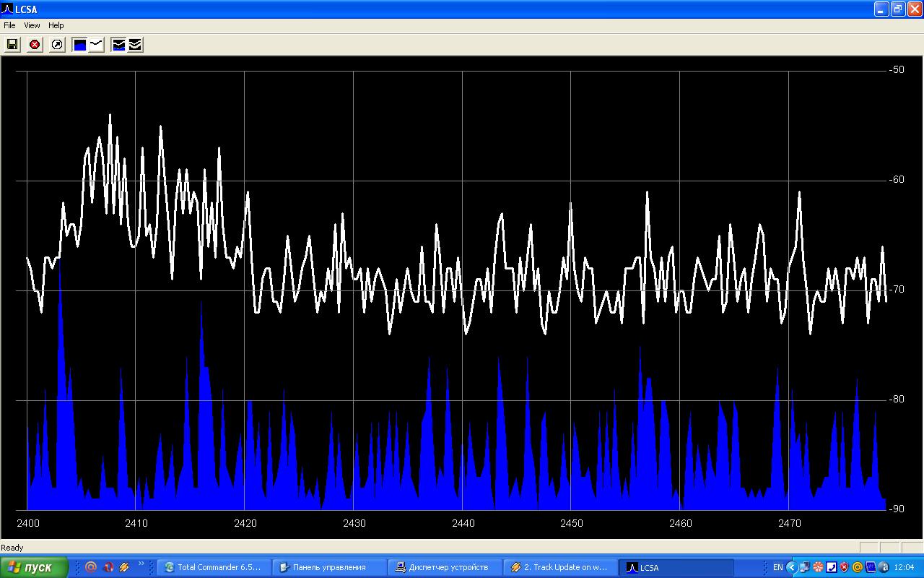This screenshot has height=578, width=924.
Task: Switch to 'Диспетчер устройств' taskbar button
Action: [x=445, y=567]
